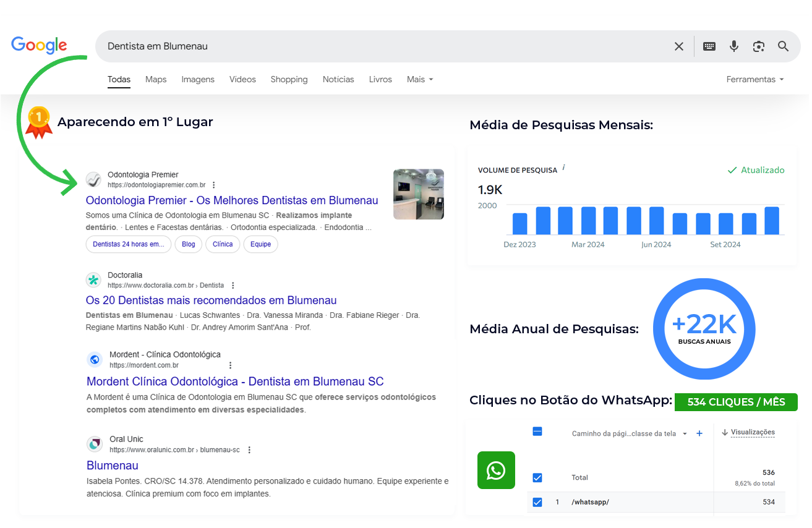Toggle the header select-all checkbox in the table
Viewport: 812px width, 528px height.
tap(537, 432)
